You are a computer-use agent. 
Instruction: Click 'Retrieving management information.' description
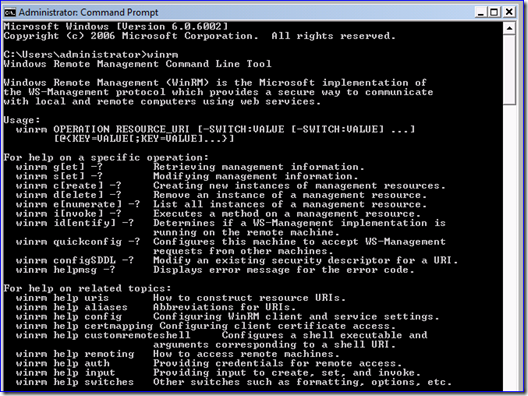pyautogui.click(x=259, y=167)
